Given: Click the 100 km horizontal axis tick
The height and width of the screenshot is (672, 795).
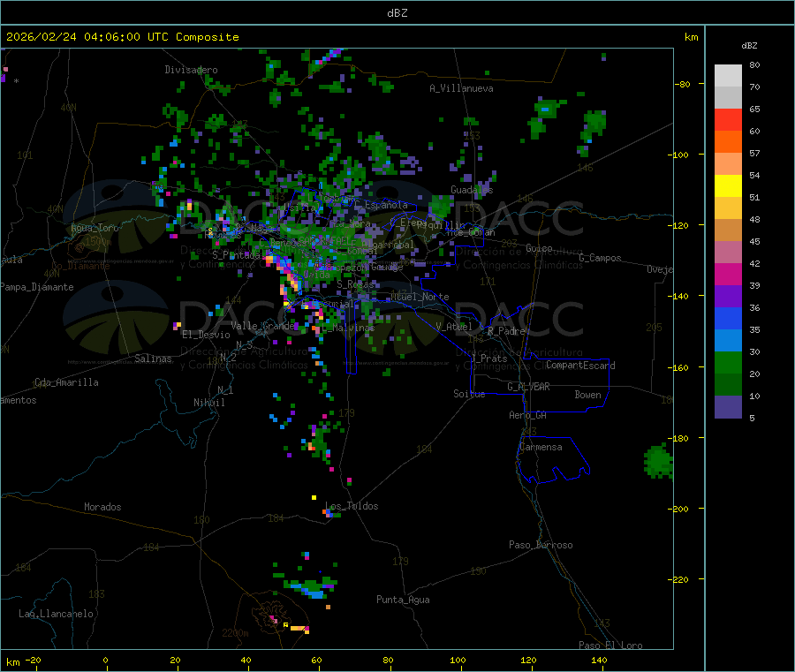Looking at the screenshot, I should (x=458, y=660).
